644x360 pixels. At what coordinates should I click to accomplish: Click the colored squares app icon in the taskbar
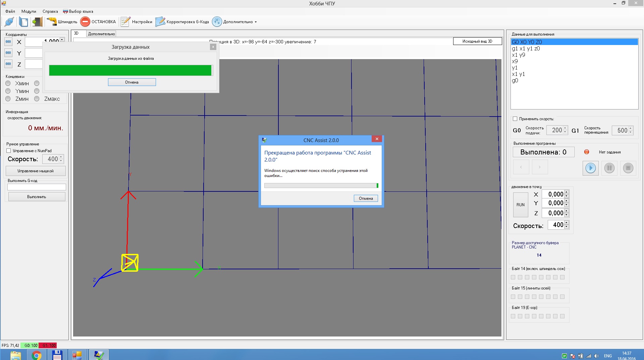click(77, 355)
